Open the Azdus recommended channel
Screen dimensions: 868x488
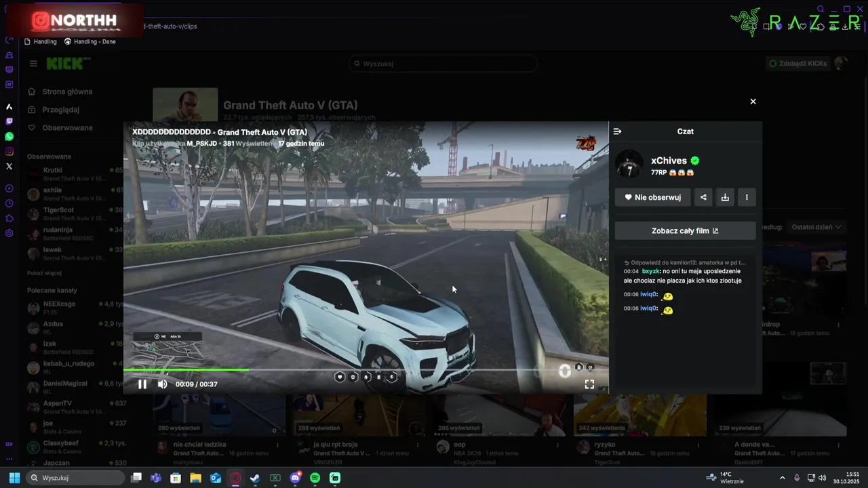point(75,327)
